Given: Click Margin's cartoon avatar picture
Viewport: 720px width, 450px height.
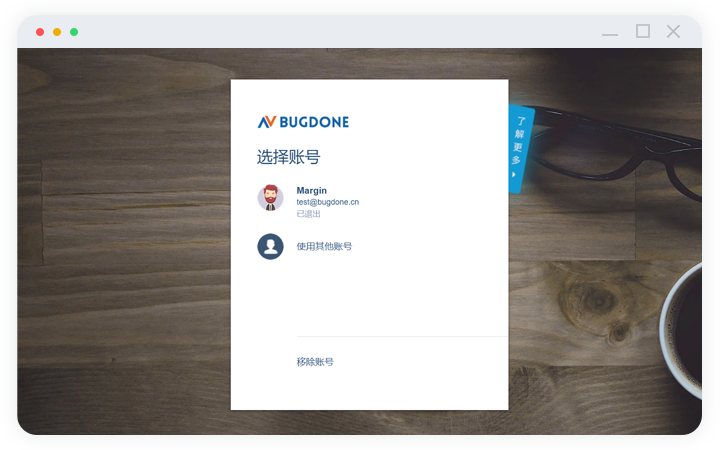Looking at the screenshot, I should [x=270, y=198].
